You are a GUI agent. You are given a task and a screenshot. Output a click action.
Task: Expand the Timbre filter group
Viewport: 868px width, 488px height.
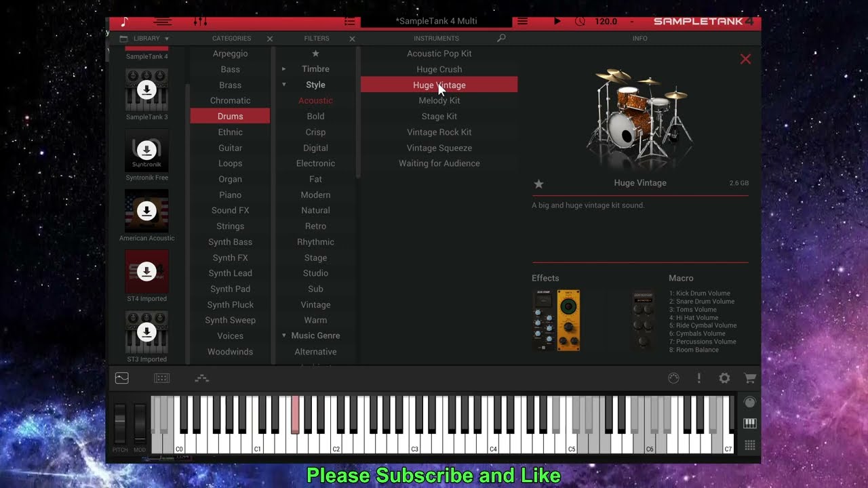click(x=283, y=69)
